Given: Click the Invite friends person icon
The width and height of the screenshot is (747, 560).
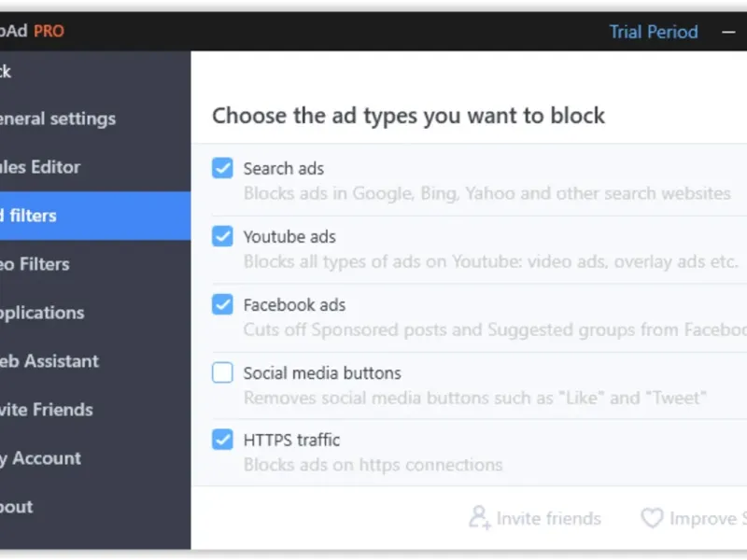Looking at the screenshot, I should 479,517.
